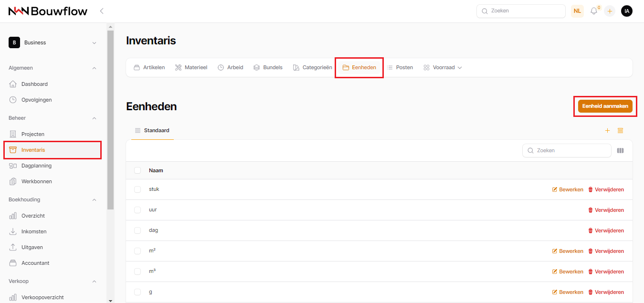This screenshot has height=303, width=644.
Task: Click the orange plus icon to add view
Action: [x=607, y=131]
